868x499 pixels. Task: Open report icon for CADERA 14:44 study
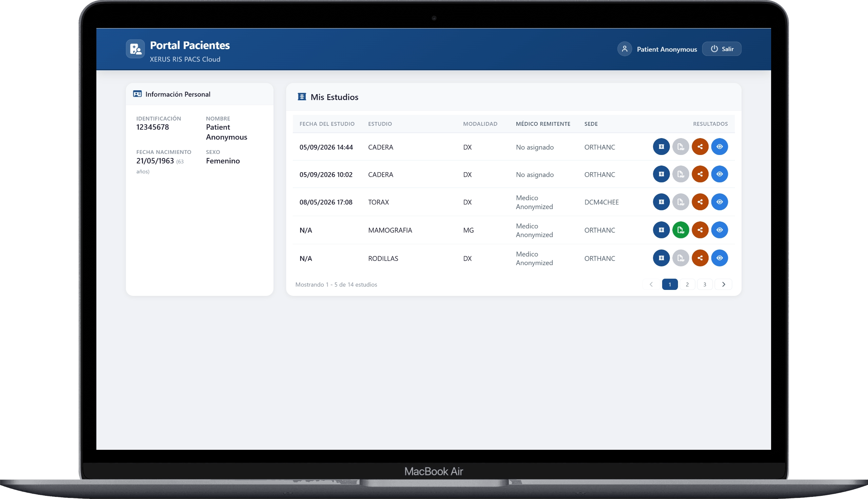point(661,147)
